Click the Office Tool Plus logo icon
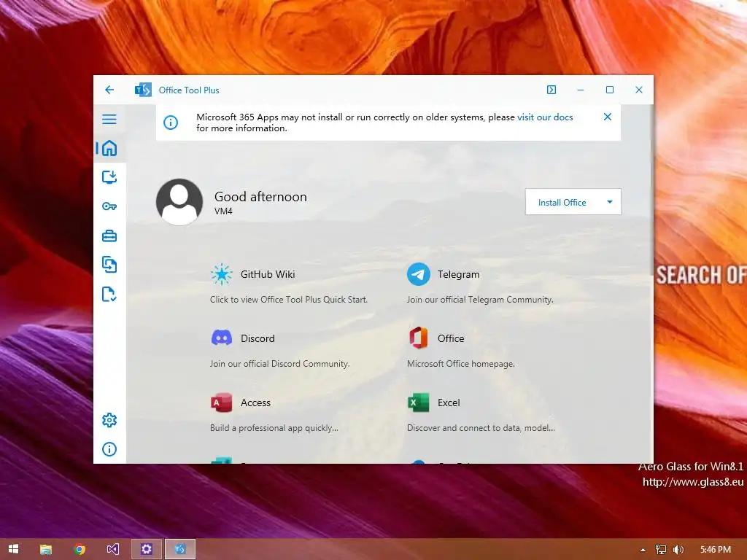 coord(143,90)
